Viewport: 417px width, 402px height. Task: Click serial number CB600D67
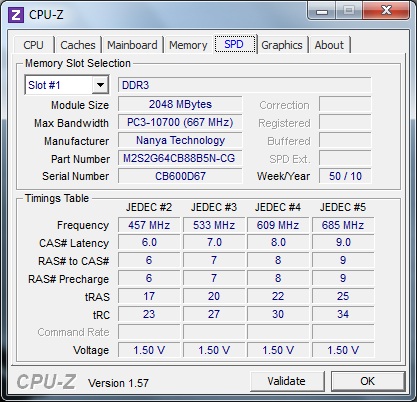(180, 176)
